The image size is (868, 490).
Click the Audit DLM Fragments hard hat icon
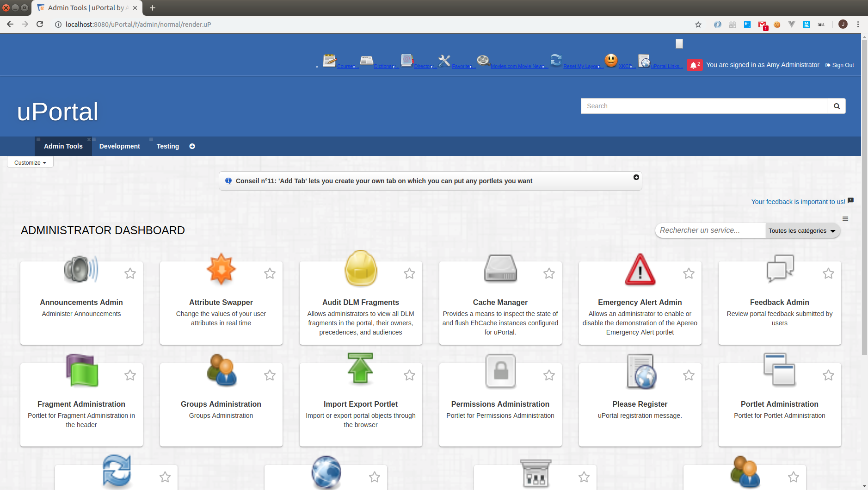(x=361, y=268)
